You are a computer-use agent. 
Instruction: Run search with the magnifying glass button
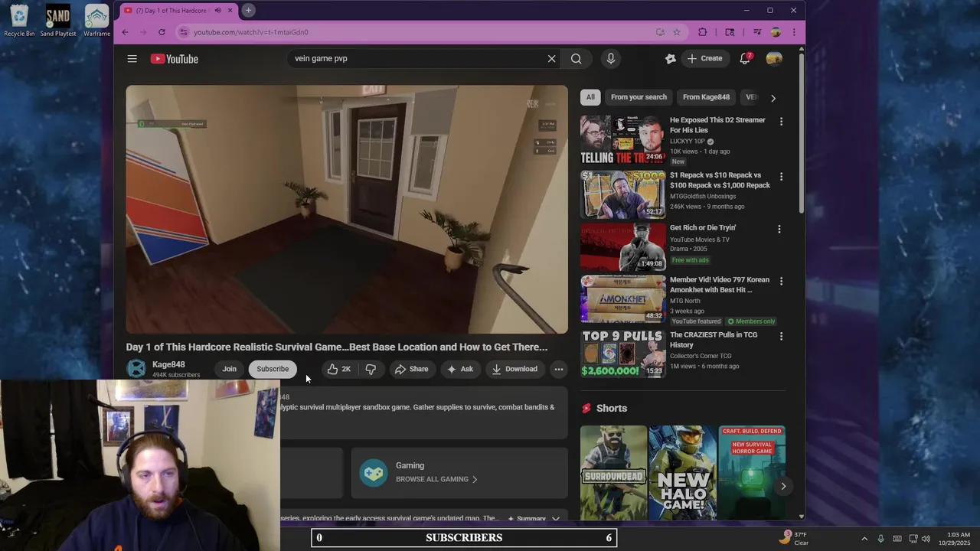coord(576,58)
